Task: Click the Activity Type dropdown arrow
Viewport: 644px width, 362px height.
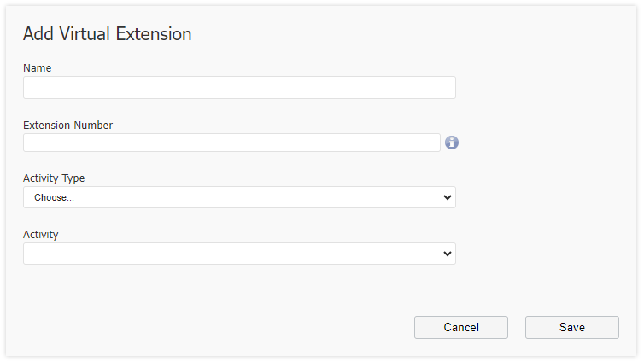Action: point(447,197)
